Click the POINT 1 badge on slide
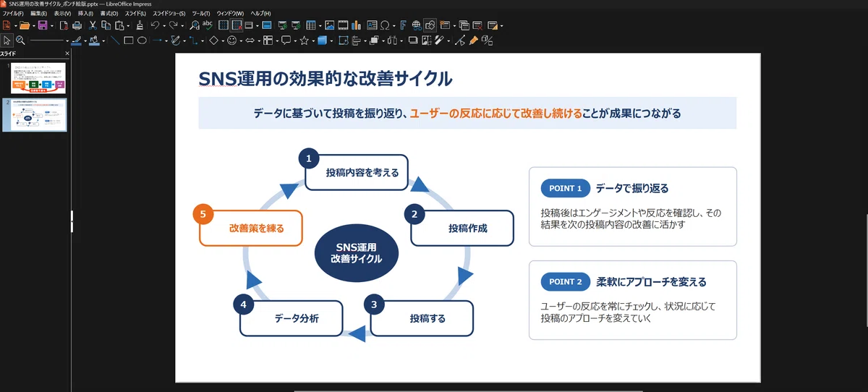Screen dimensions: 868x392 pos(566,189)
